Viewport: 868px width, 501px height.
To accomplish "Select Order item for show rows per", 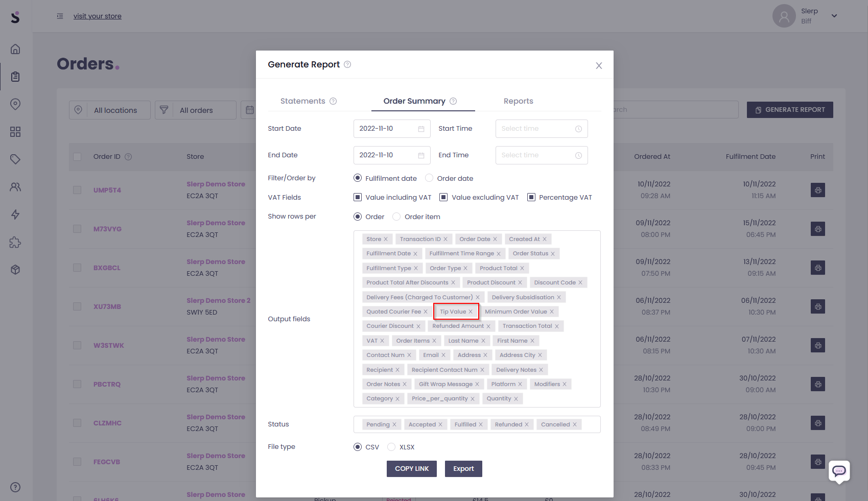I will (x=396, y=217).
